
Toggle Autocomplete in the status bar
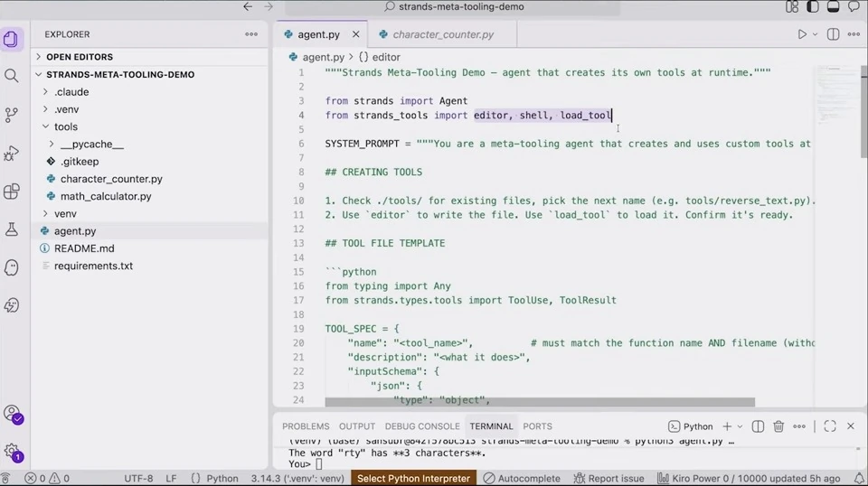point(522,478)
